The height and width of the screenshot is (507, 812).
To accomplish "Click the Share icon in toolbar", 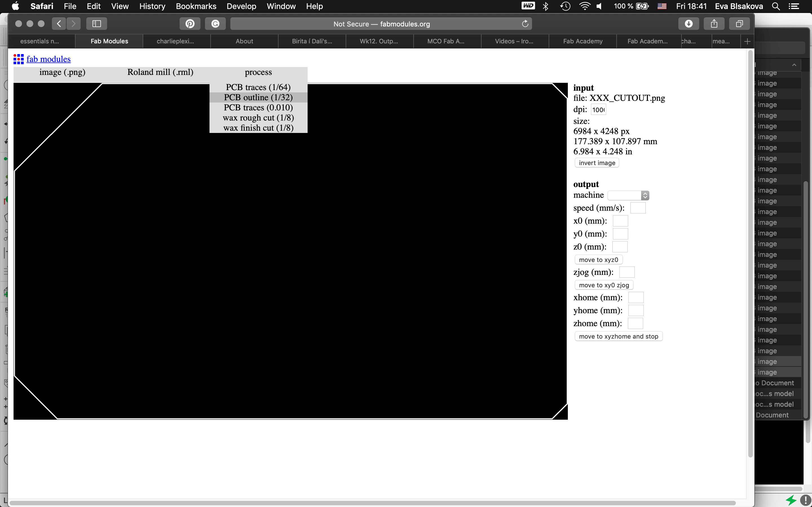I will (714, 24).
